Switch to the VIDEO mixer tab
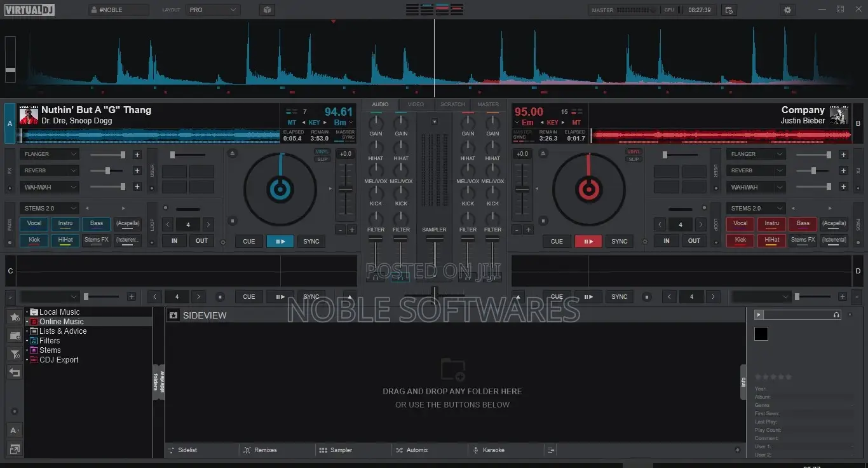This screenshot has width=868, height=468. [416, 104]
